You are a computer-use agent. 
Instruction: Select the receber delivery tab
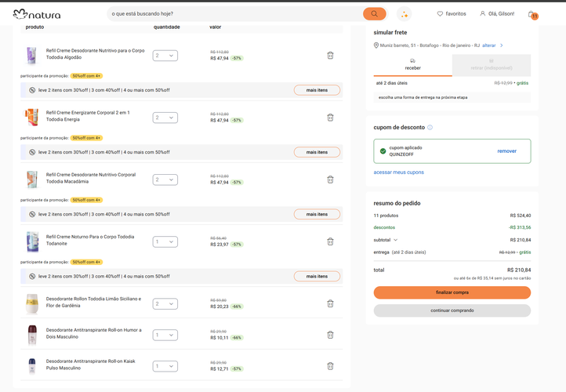[x=412, y=65]
